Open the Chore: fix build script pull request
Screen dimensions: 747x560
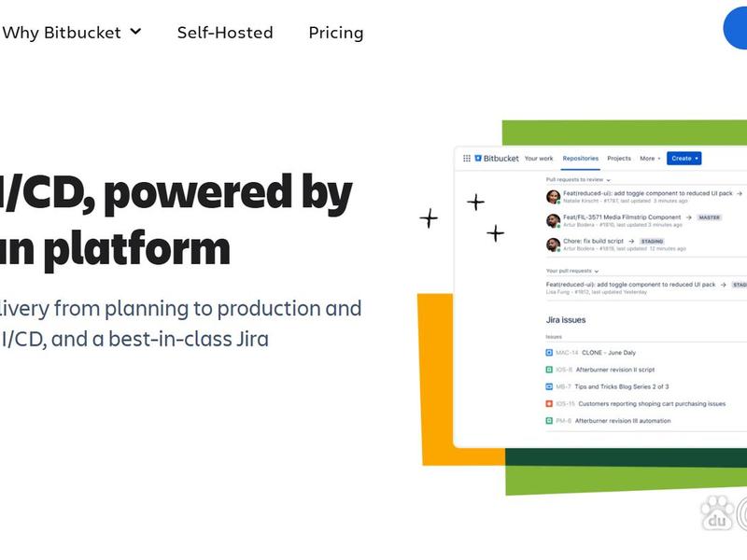click(x=593, y=241)
